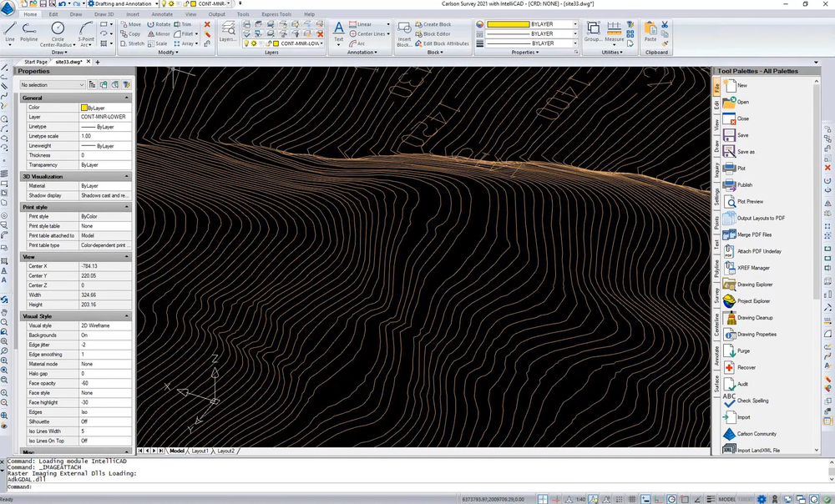Toggle the MODEL button in the status bar

[x=724, y=496]
